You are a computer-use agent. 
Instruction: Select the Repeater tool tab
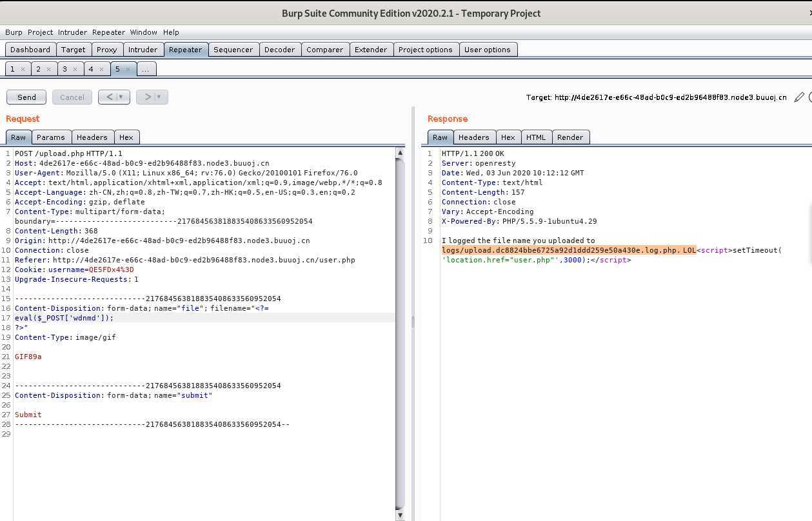tap(185, 50)
